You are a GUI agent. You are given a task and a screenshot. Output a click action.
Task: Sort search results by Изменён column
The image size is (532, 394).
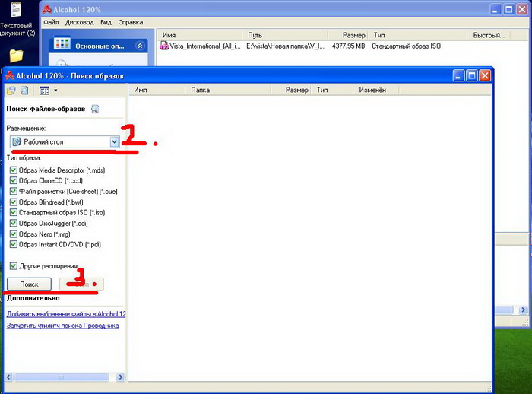(x=376, y=90)
